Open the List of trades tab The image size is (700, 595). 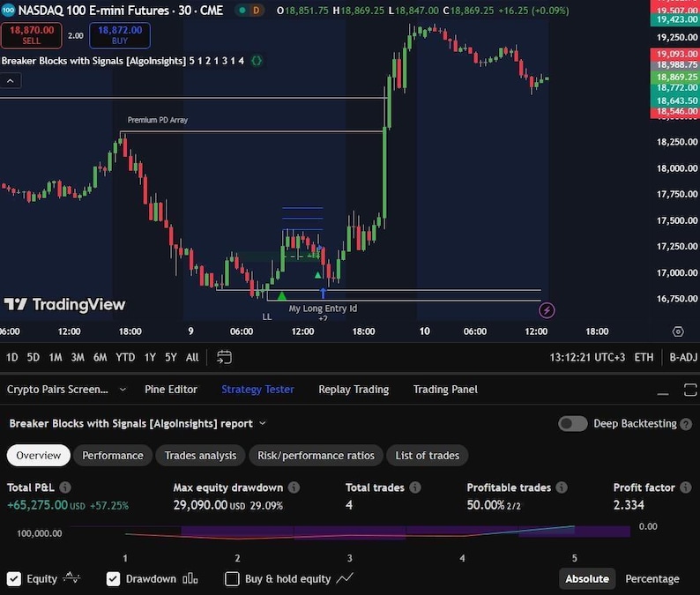coord(428,456)
